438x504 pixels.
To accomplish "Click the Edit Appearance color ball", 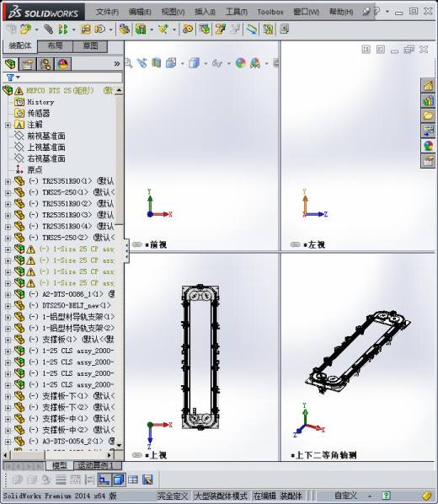I will 241,63.
